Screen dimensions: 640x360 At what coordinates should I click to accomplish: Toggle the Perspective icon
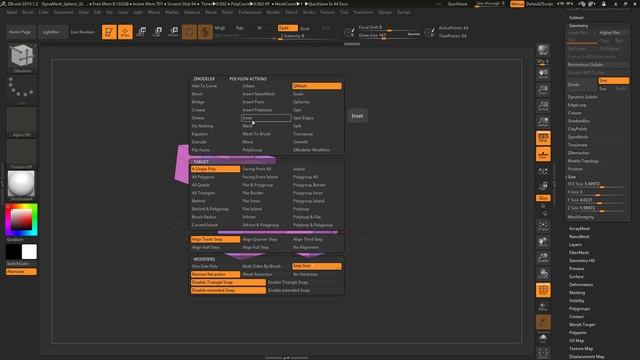(x=543, y=138)
